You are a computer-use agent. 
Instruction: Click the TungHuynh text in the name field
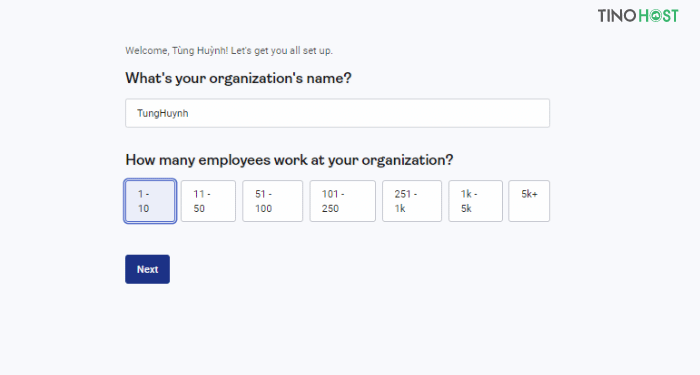tap(162, 113)
